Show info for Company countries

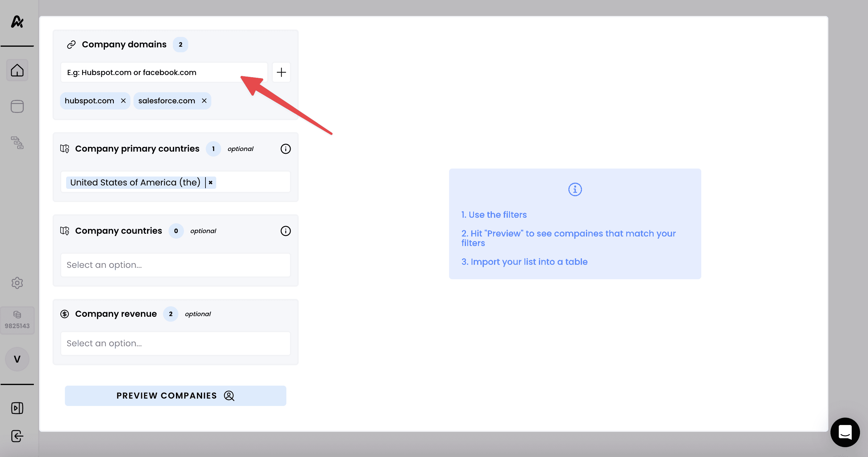(x=285, y=231)
